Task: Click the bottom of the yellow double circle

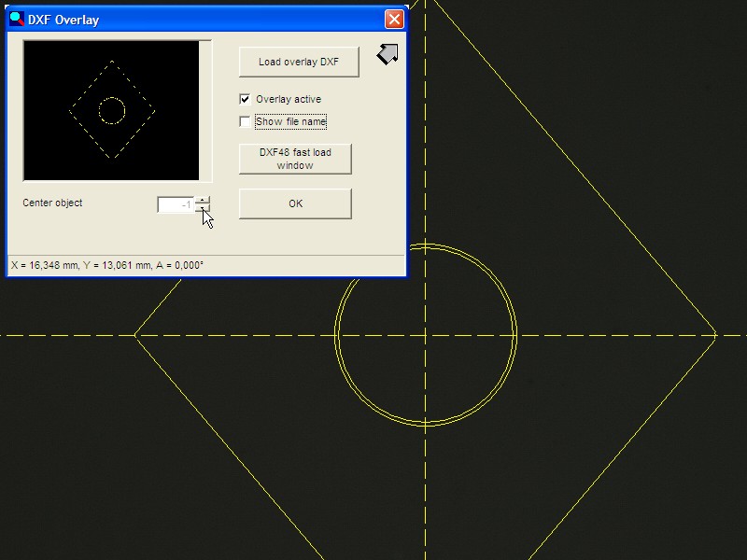Action: coord(426,425)
